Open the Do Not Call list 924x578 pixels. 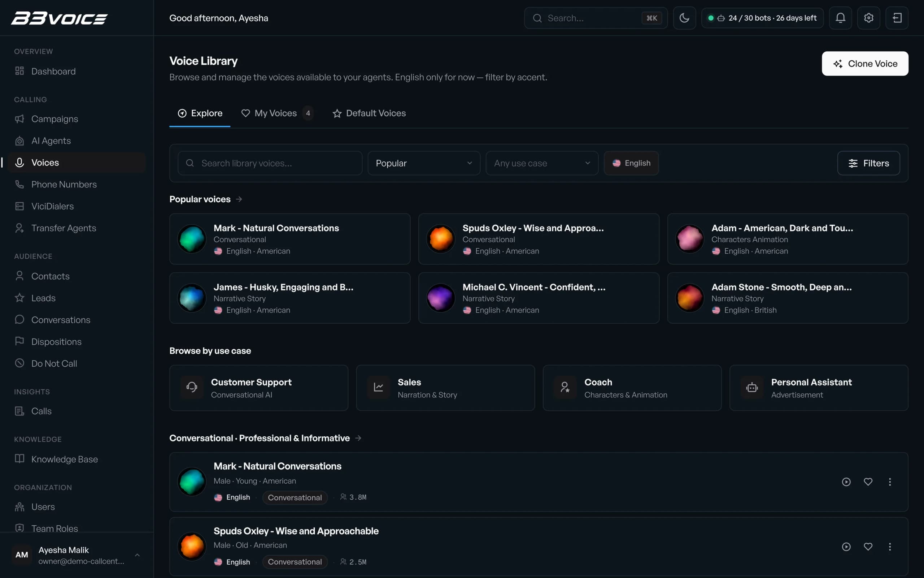(x=77, y=363)
